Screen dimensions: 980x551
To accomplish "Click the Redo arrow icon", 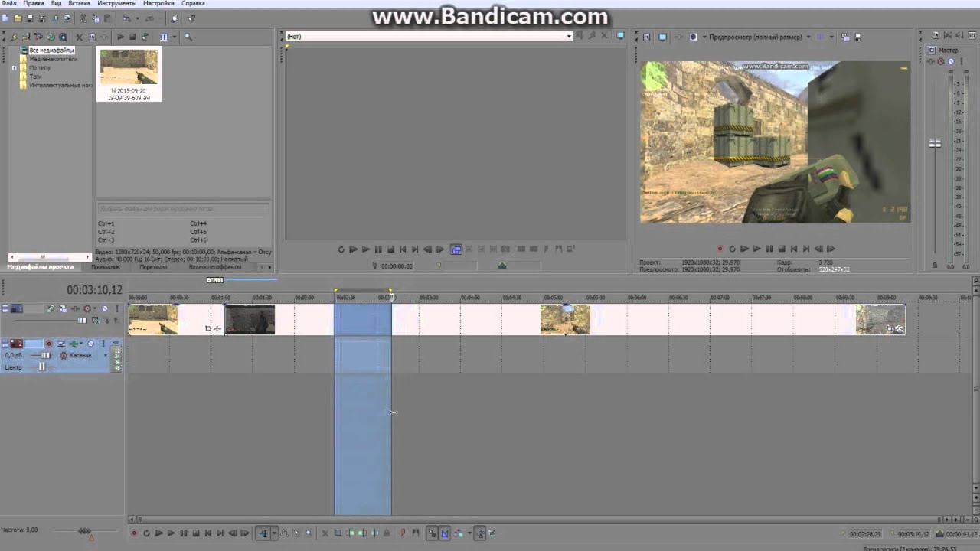I will coord(149,18).
